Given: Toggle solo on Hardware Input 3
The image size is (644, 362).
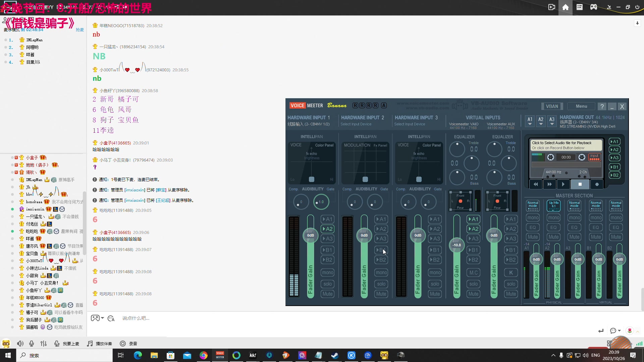Looking at the screenshot, I should pyautogui.click(x=435, y=284).
